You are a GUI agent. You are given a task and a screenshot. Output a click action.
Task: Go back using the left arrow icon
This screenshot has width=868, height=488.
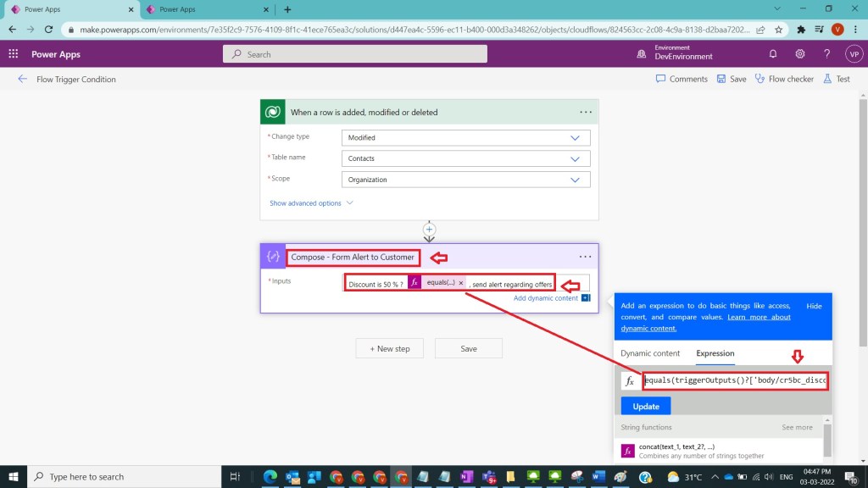click(22, 79)
